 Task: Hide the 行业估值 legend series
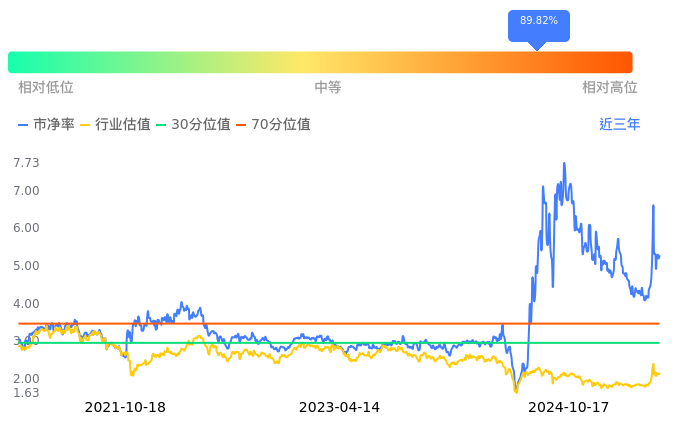[x=115, y=125]
